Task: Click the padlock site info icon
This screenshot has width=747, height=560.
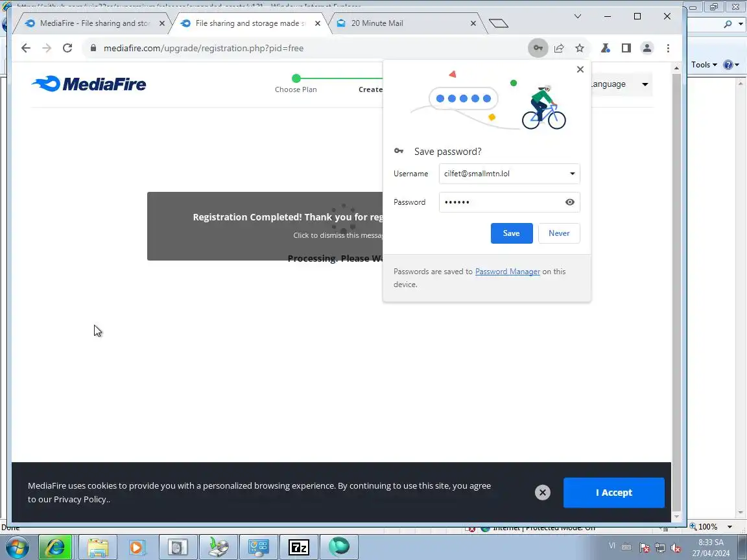Action: pos(93,48)
